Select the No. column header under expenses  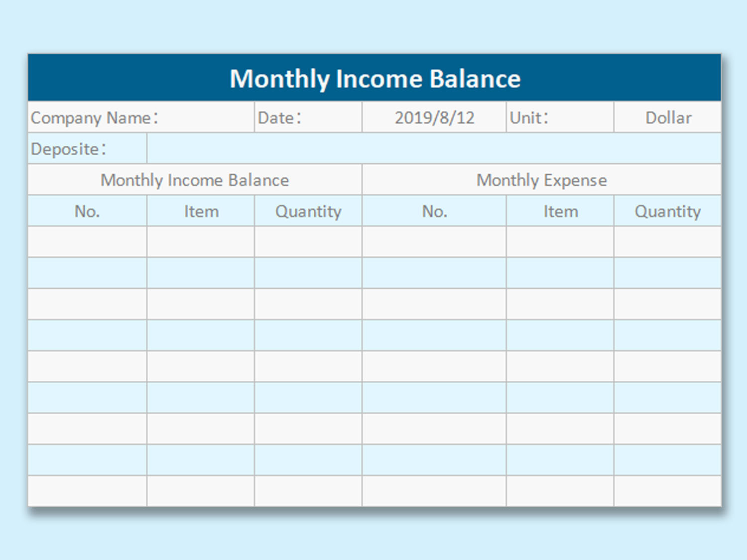click(x=433, y=211)
